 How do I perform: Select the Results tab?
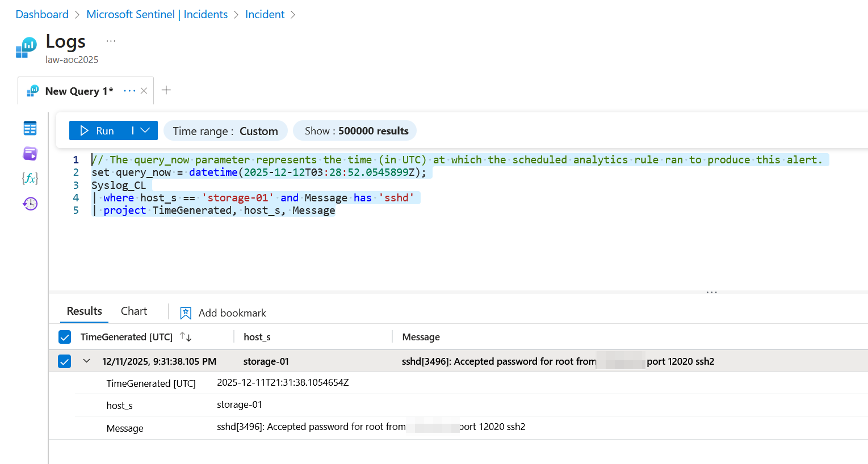(x=85, y=311)
